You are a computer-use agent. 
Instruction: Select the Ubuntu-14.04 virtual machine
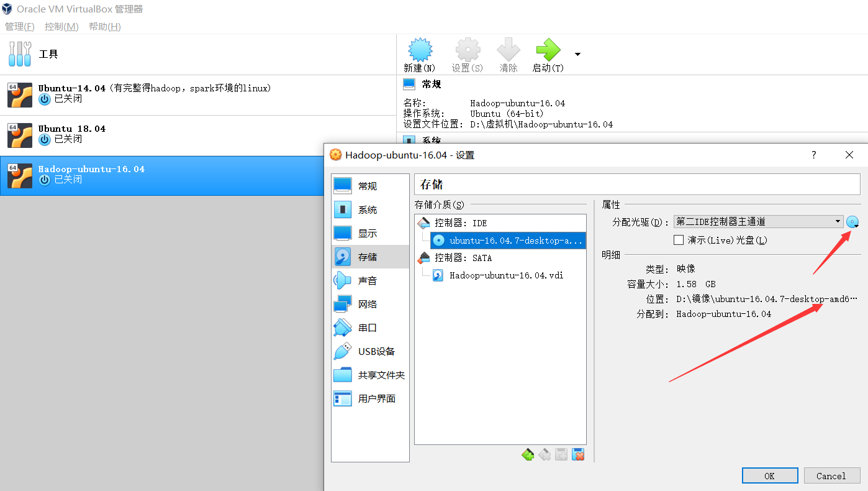(198, 95)
